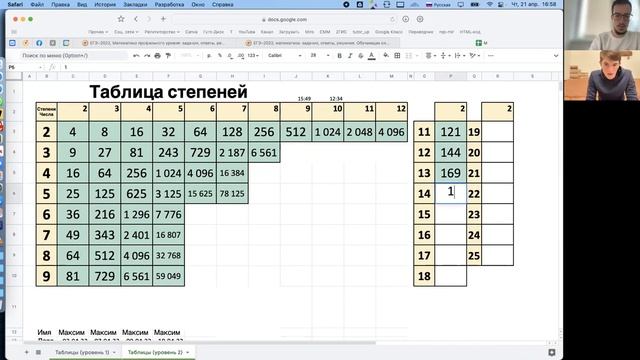Image resolution: width=640 pixels, height=360 pixels.
Task: Click the Safari downloads icon
Action: pos(406,19)
